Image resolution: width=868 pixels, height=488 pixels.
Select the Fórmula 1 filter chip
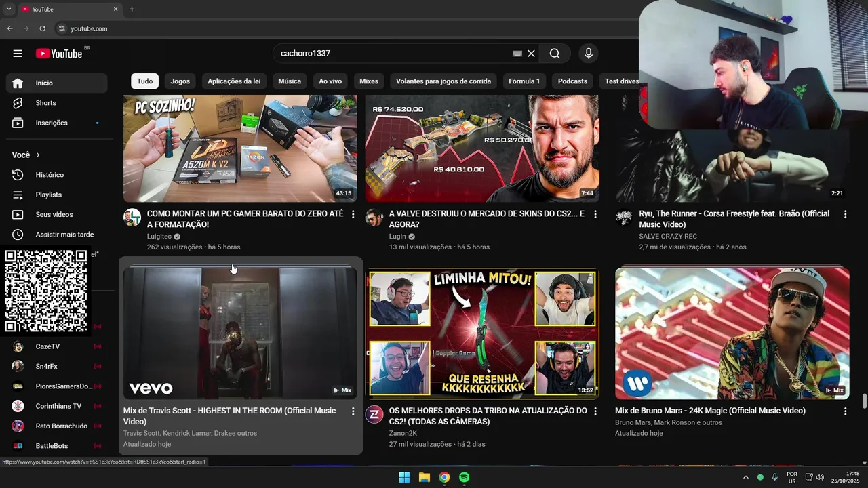pos(524,81)
